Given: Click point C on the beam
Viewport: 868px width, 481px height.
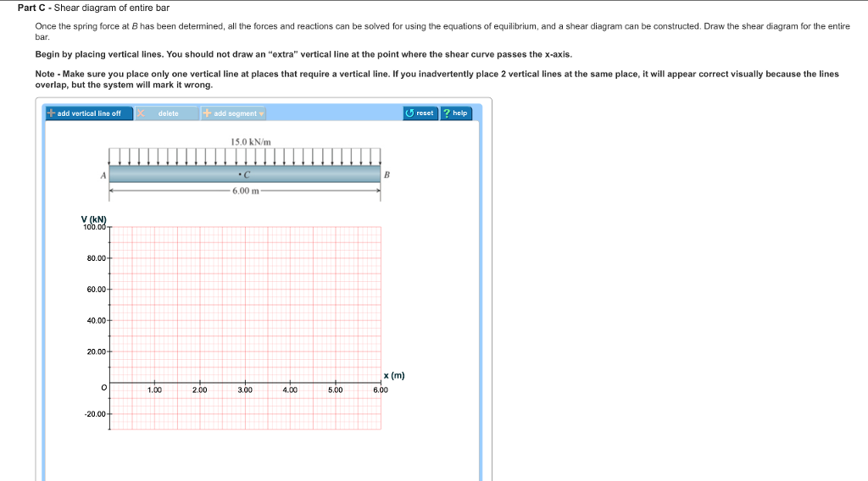Looking at the screenshot, I should coord(244,175).
